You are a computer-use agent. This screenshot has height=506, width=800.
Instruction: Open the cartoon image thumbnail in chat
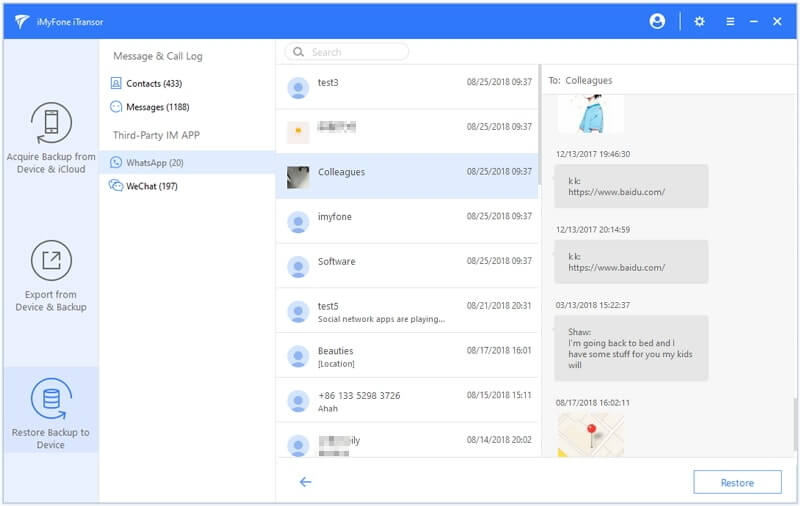[x=590, y=114]
